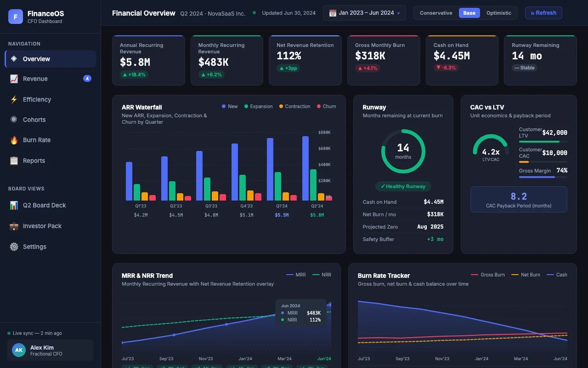Switch scenario to Optimistic
Screen dimensions: 588x368
[x=499, y=13]
